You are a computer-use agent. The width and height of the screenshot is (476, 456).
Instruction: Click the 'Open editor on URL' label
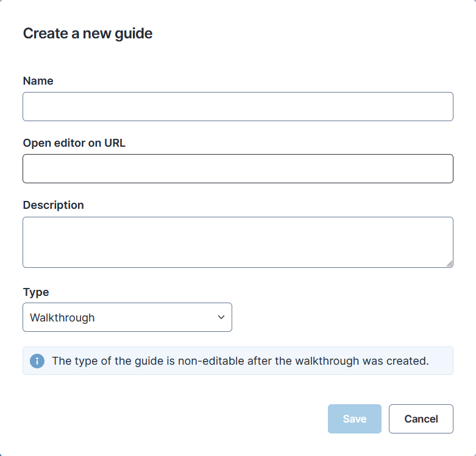74,143
